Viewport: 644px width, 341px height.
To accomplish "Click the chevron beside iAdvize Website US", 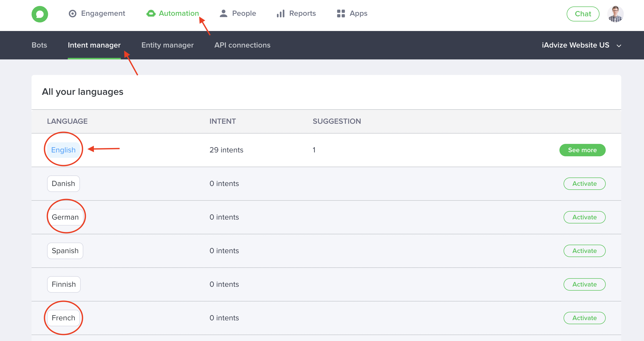I will tap(619, 46).
